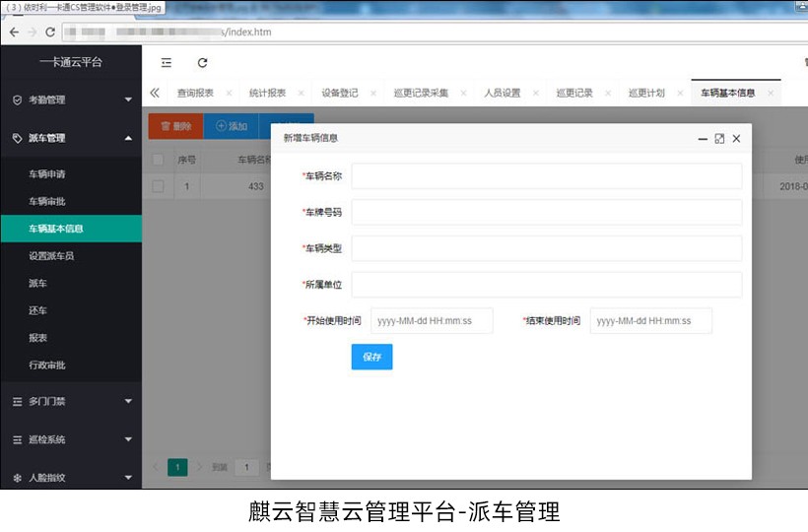Image resolution: width=808 pixels, height=532 pixels.
Task: Close the 查询报表 tab
Action: (x=229, y=94)
